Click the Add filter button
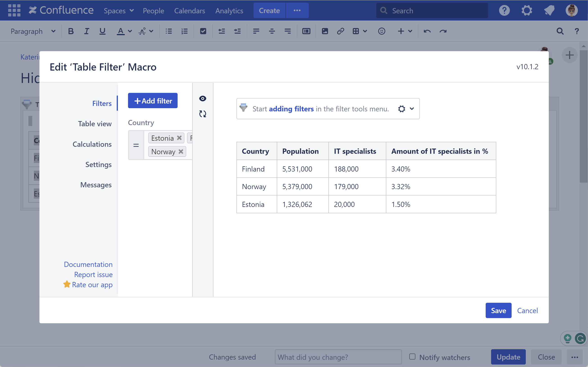The image size is (588, 367). [153, 101]
